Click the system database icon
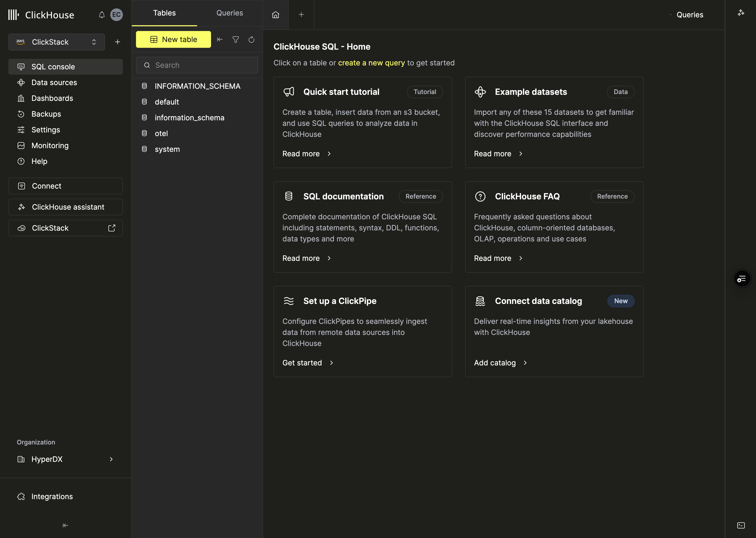The height and width of the screenshot is (538, 756). 144,149
